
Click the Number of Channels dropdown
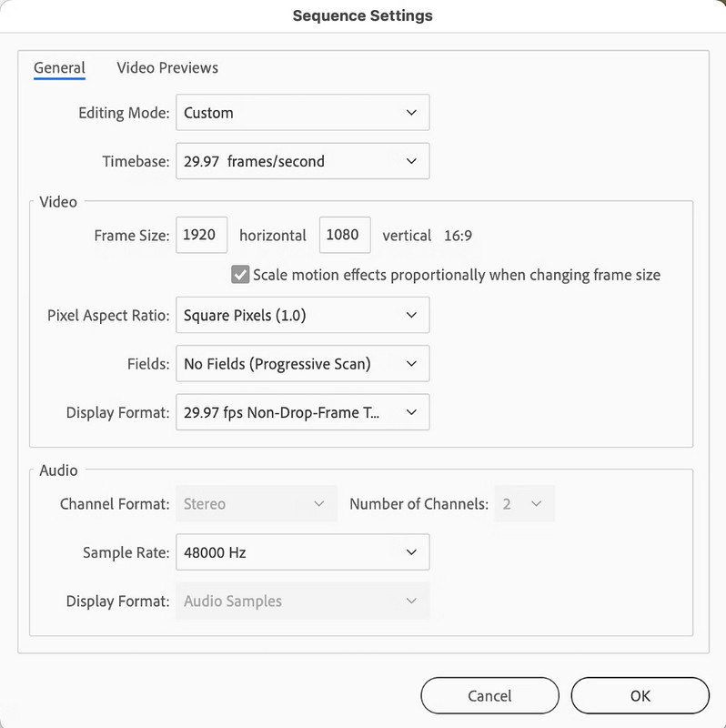(525, 504)
